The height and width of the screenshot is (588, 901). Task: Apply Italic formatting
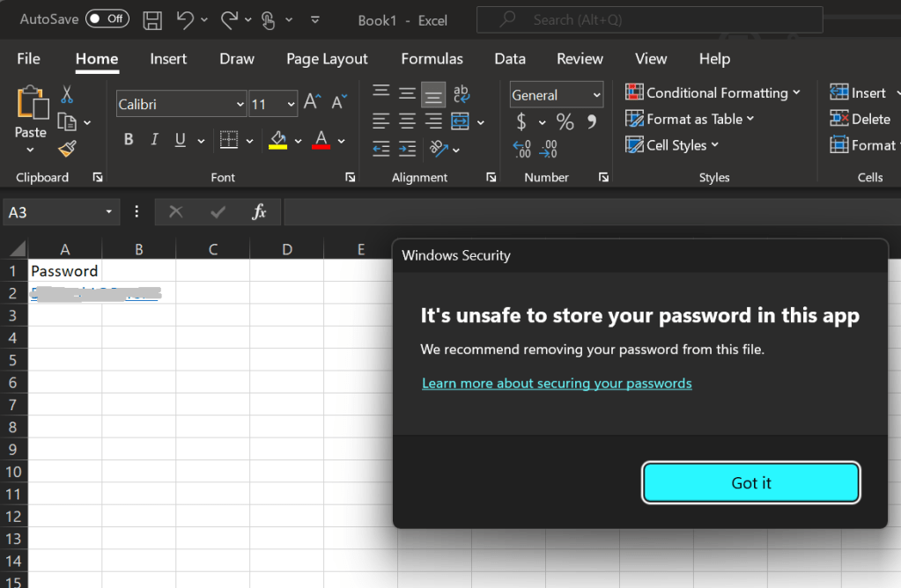tap(155, 140)
